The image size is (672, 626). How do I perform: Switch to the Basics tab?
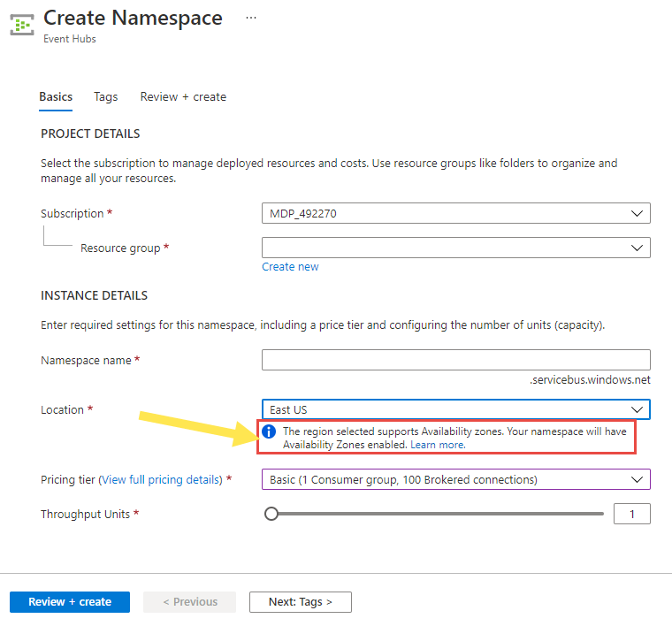[56, 97]
